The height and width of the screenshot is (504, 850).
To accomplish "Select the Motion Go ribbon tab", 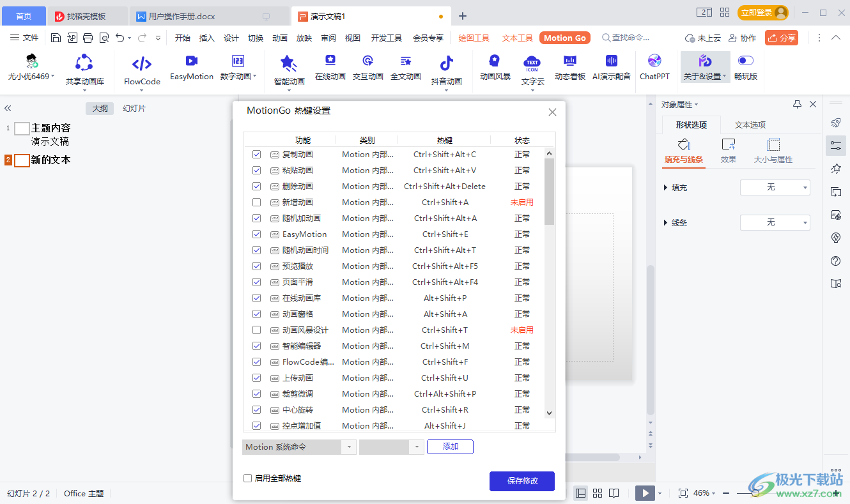I will (x=565, y=38).
